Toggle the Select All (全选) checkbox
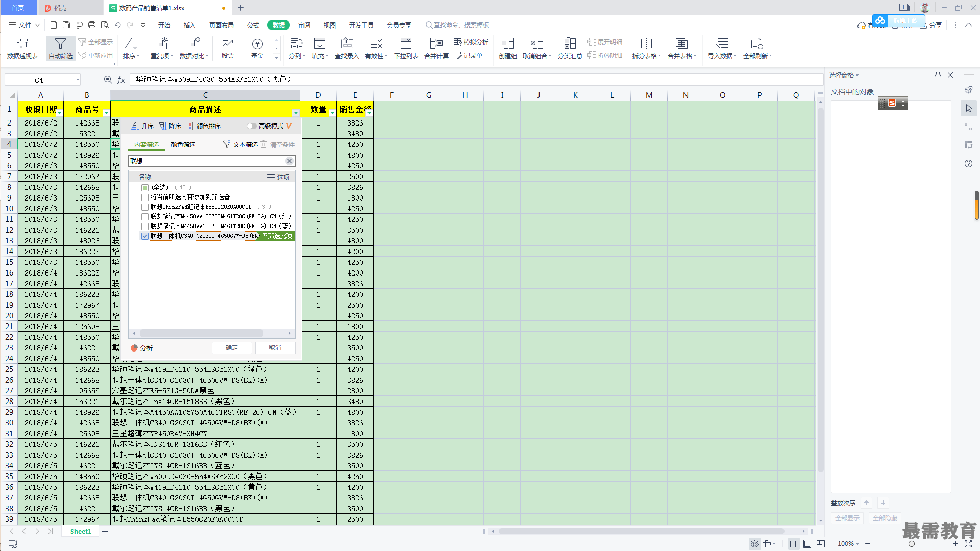Screen dimensions: 980x551 145,188
